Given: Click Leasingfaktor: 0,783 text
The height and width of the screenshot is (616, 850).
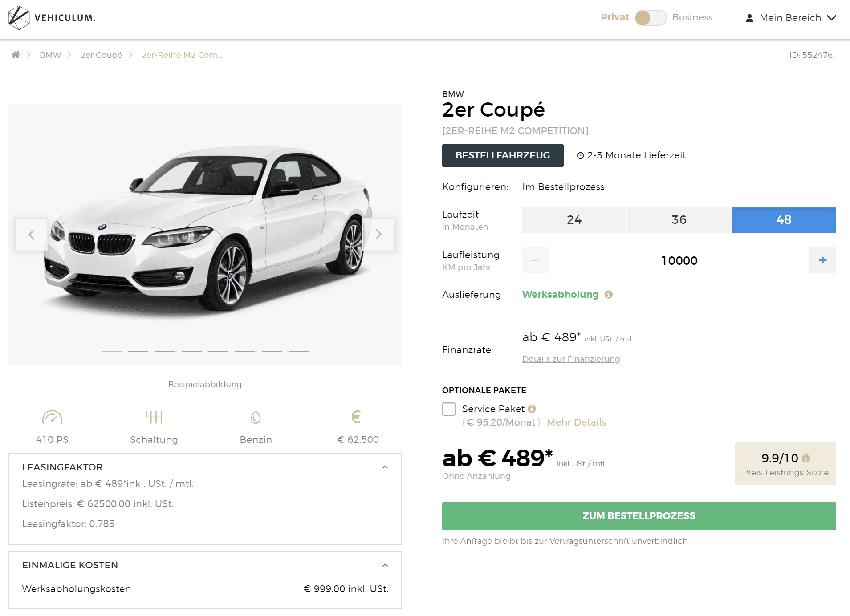Looking at the screenshot, I should 68,523.
